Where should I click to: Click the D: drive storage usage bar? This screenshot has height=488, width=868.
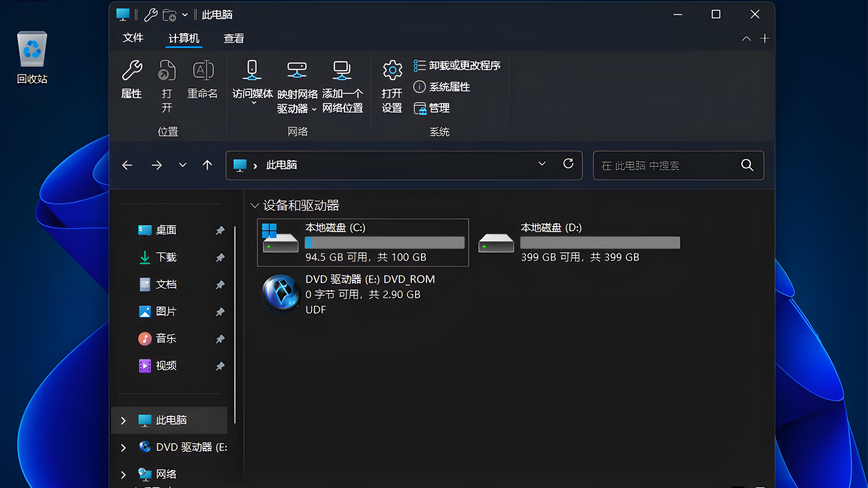click(x=600, y=243)
